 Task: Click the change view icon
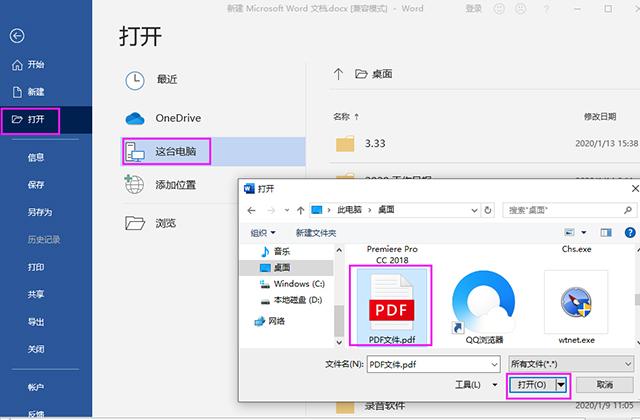[x=569, y=233]
